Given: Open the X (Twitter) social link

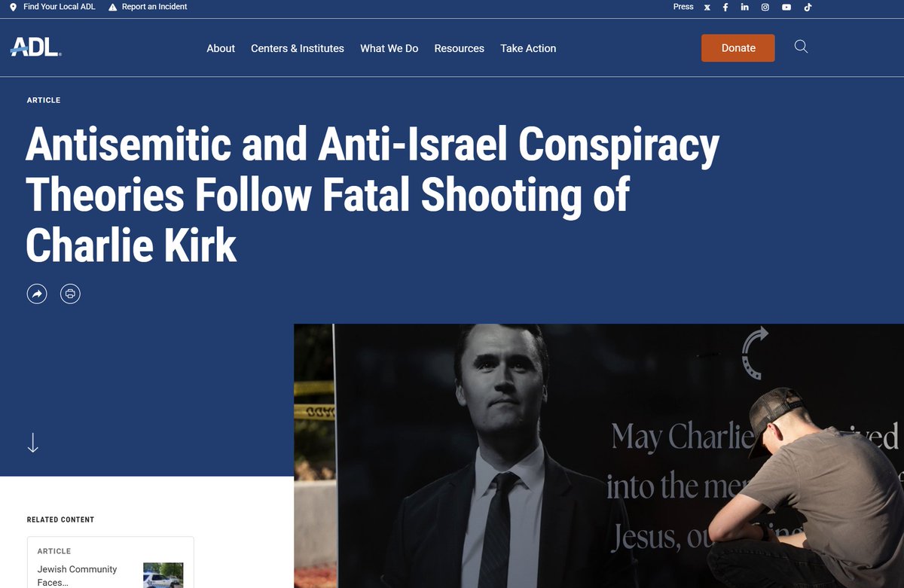Looking at the screenshot, I should pyautogui.click(x=707, y=7).
